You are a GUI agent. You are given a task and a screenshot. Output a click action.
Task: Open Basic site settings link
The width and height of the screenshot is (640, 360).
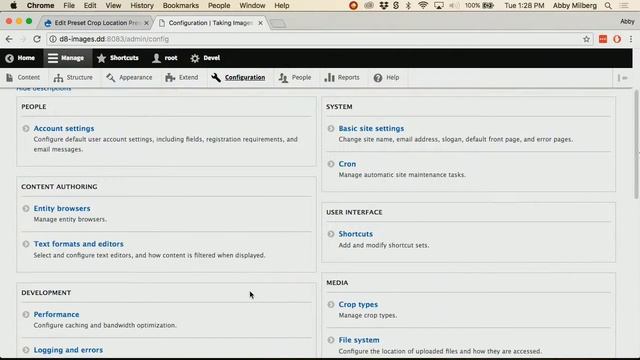(371, 128)
